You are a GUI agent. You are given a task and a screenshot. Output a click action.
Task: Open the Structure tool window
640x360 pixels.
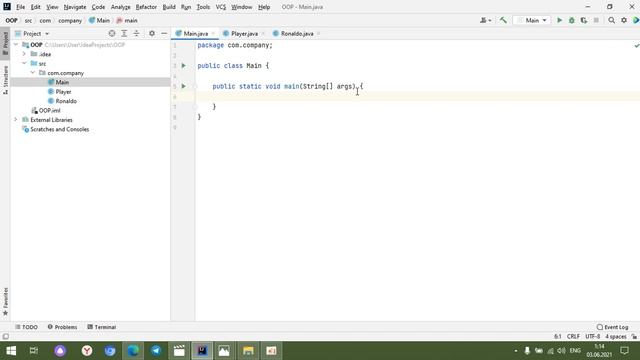tap(5, 80)
